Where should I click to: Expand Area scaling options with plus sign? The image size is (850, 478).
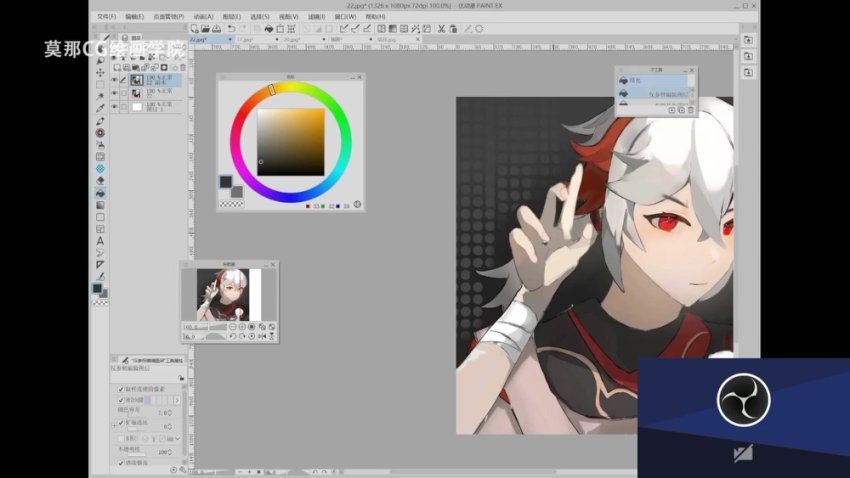(x=114, y=425)
